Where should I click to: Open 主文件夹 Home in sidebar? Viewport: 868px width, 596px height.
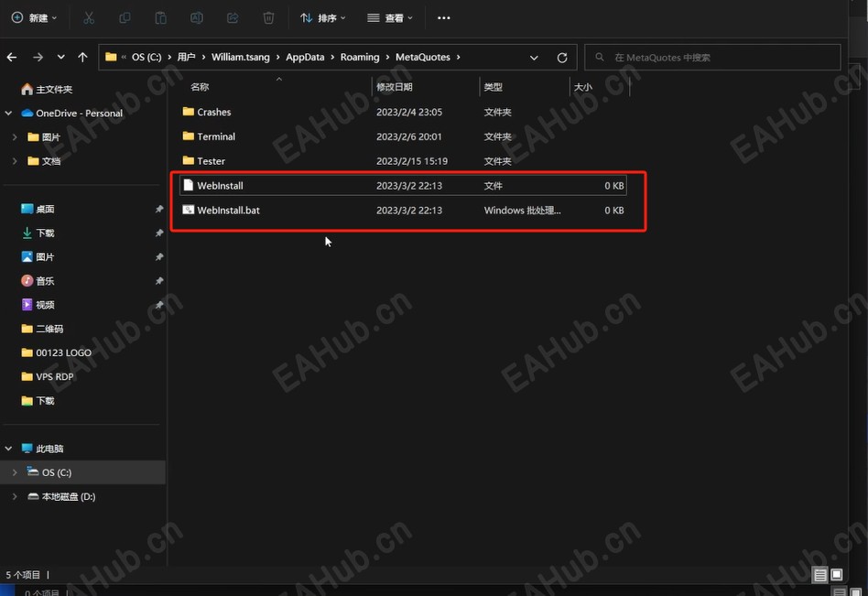click(47, 89)
